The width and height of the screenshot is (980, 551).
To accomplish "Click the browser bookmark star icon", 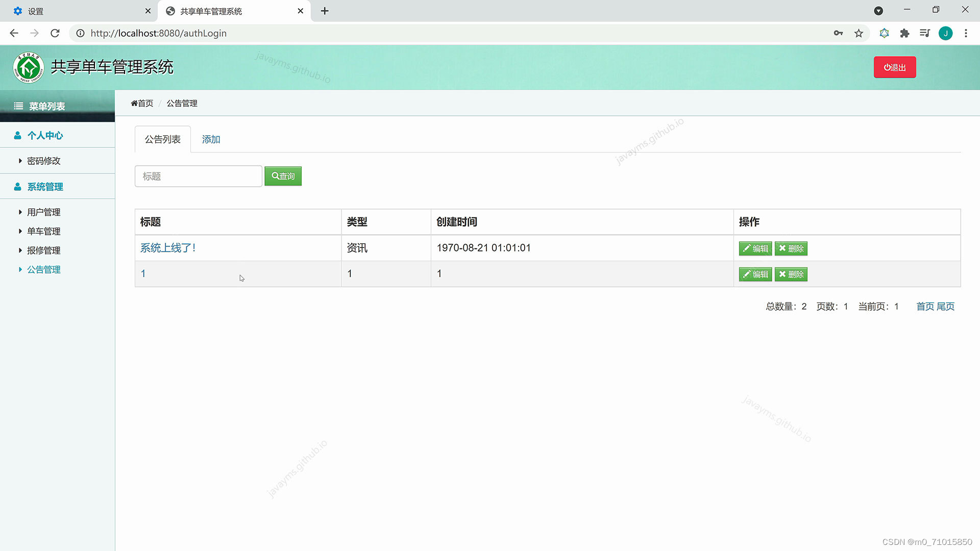I will (x=859, y=33).
